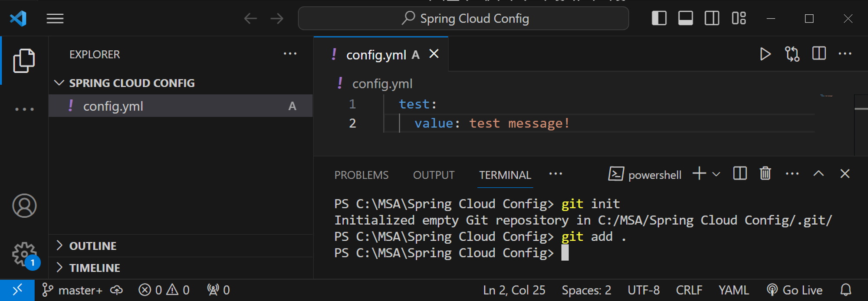Split the terminal pane

(x=740, y=174)
